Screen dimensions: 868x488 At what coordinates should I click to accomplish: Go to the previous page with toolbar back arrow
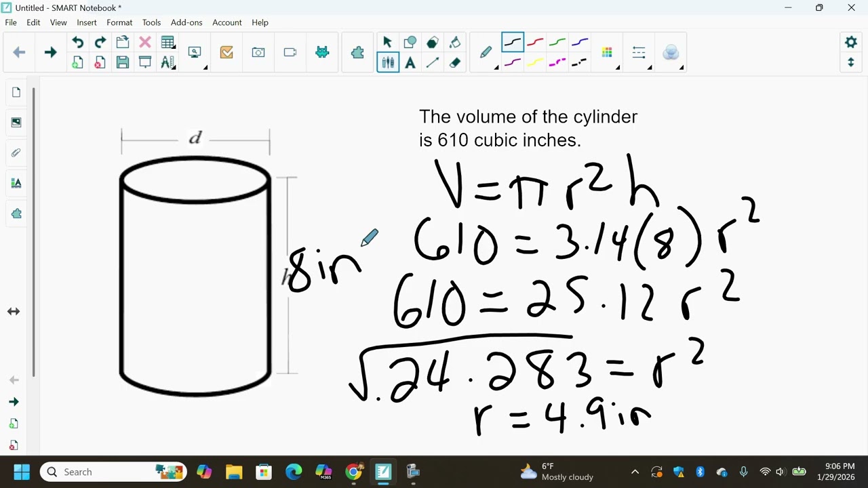click(x=19, y=52)
